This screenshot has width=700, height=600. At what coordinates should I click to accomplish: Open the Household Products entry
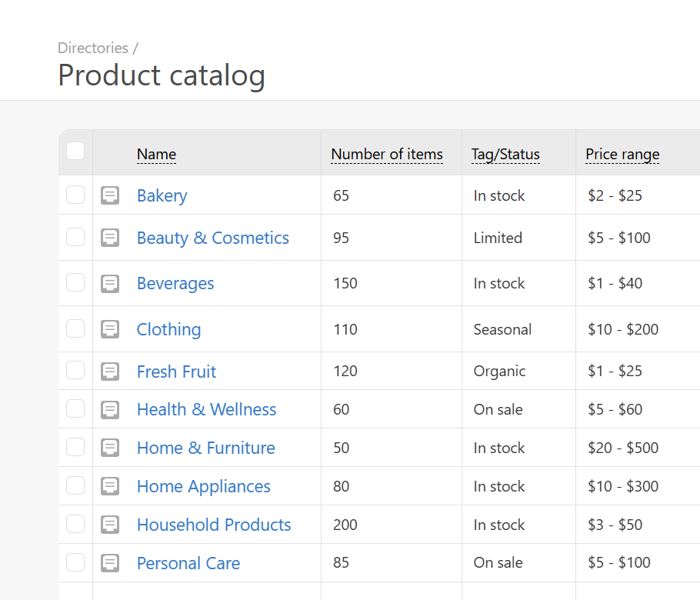point(214,524)
